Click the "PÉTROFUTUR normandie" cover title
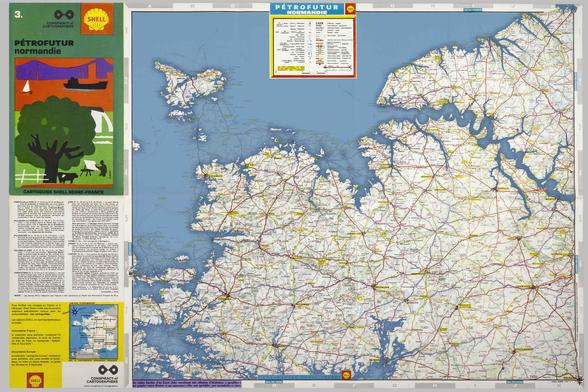Viewport: 588px width, 392px height. pos(44,47)
